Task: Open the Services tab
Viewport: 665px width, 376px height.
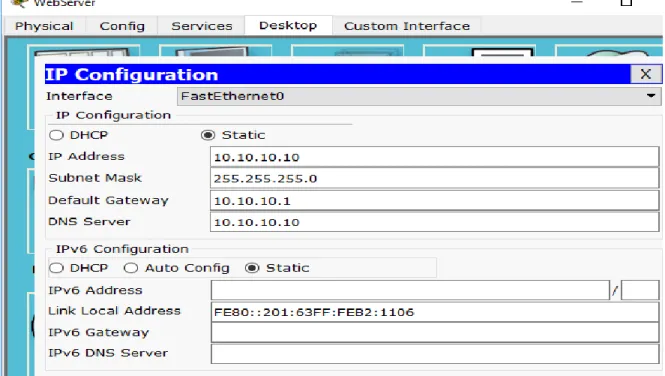Action: (x=202, y=26)
